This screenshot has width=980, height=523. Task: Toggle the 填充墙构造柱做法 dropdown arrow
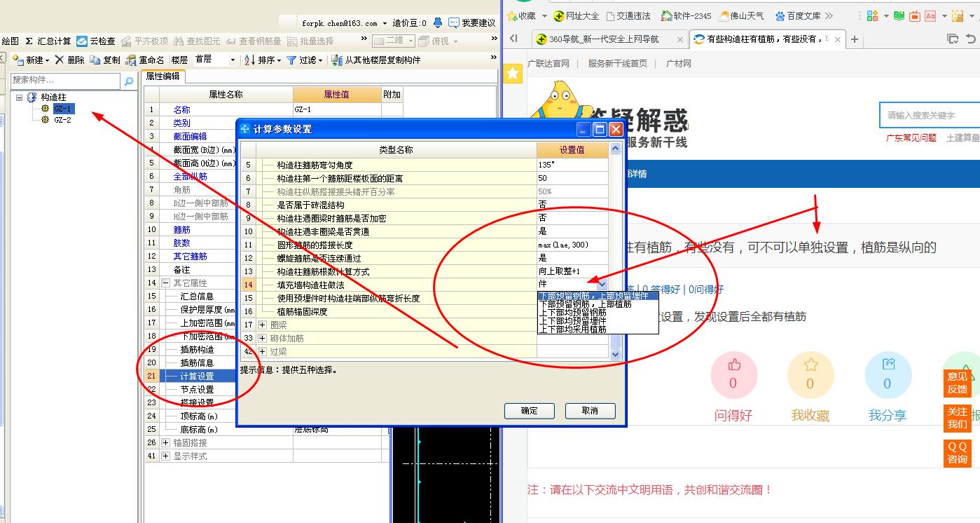[602, 285]
